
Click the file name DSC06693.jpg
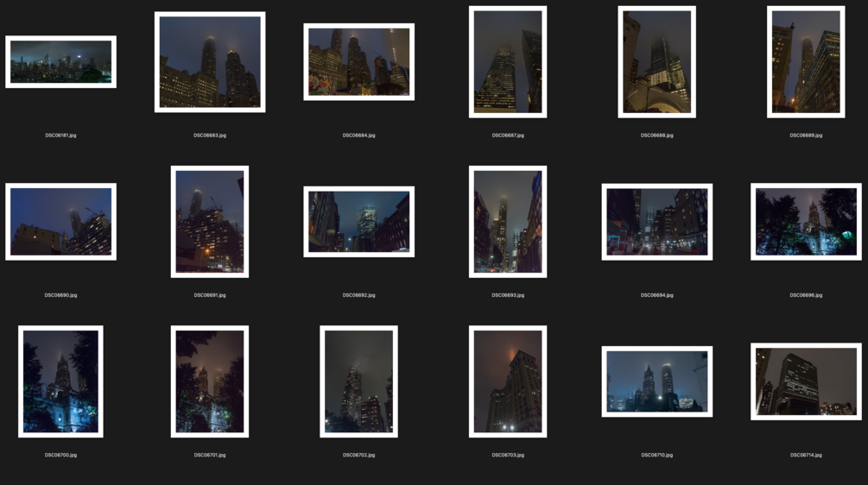tap(508, 295)
